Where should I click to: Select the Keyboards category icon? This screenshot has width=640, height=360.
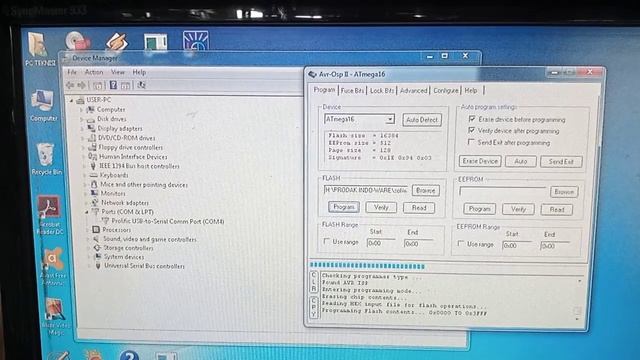(94, 175)
